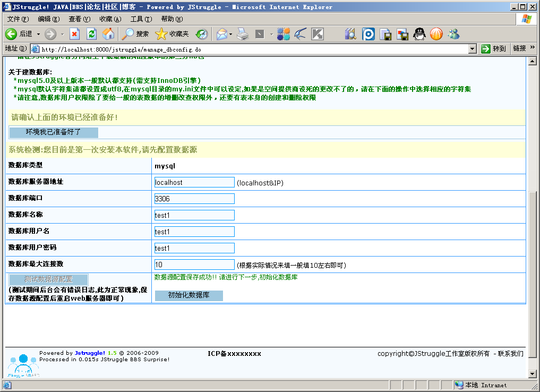Open the Messenger people icon

point(453,34)
